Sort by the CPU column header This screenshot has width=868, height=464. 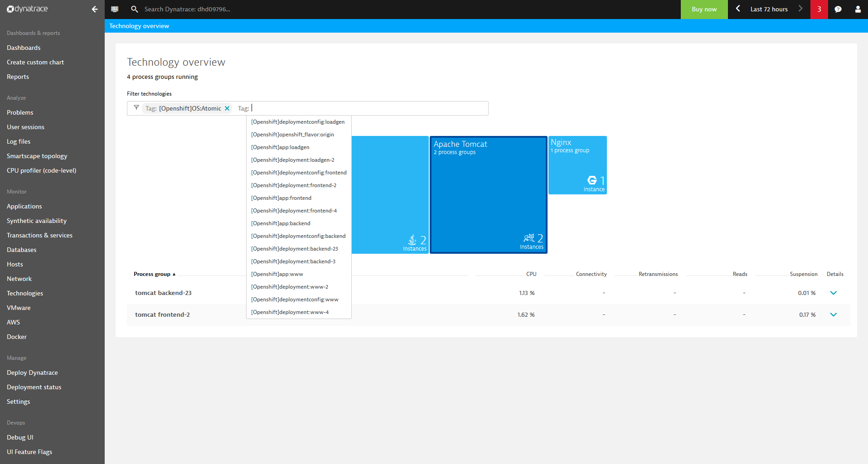(x=531, y=274)
